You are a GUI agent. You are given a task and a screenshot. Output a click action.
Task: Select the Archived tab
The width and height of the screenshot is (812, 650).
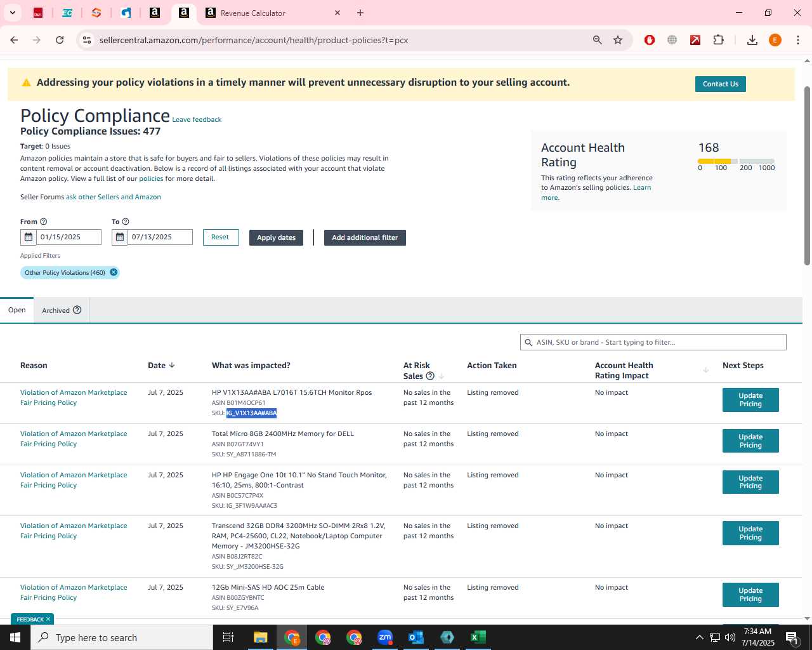pyautogui.click(x=56, y=310)
